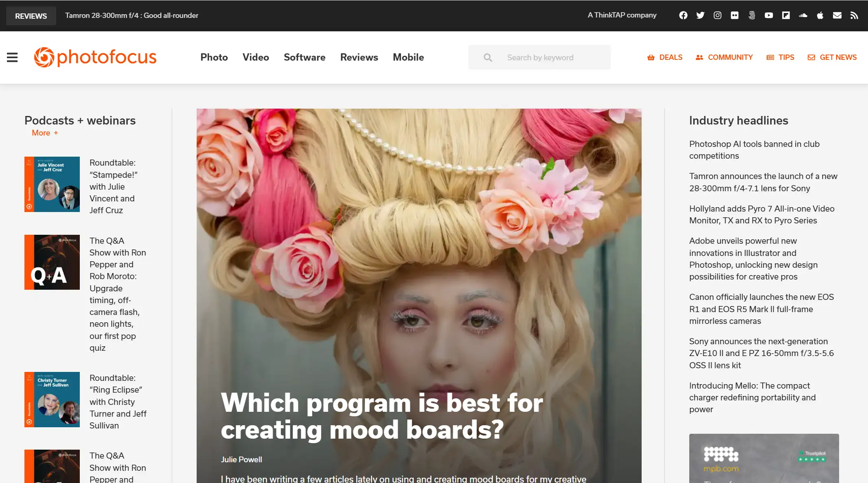Viewport: 868px width, 483px height.
Task: Click GET NEWS to subscribe
Action: pyautogui.click(x=832, y=57)
